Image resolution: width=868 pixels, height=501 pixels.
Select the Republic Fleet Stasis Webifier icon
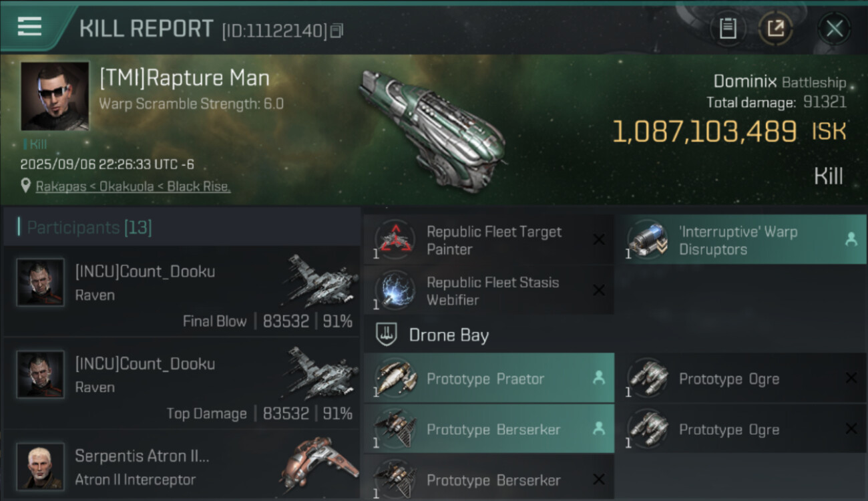(x=395, y=291)
